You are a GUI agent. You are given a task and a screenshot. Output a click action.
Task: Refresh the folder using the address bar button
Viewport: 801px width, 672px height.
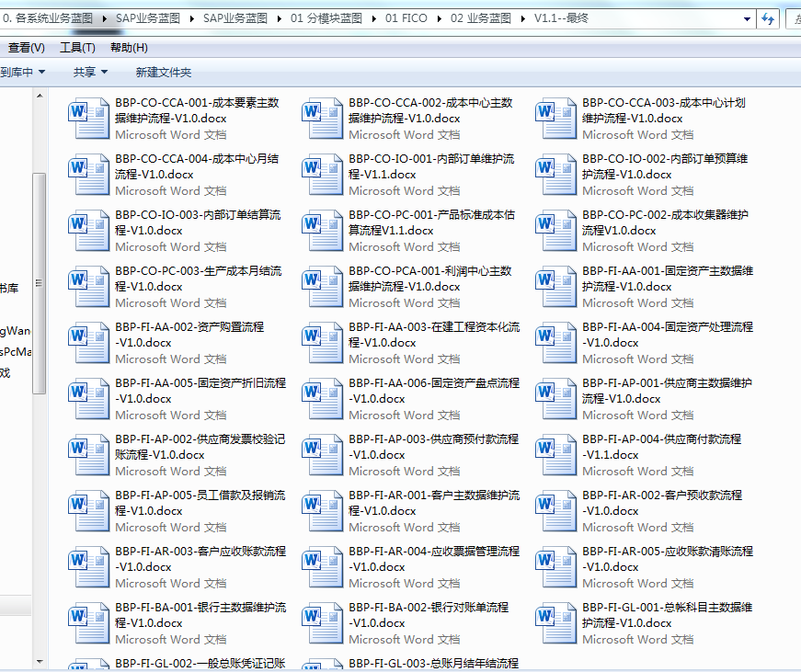(x=768, y=19)
